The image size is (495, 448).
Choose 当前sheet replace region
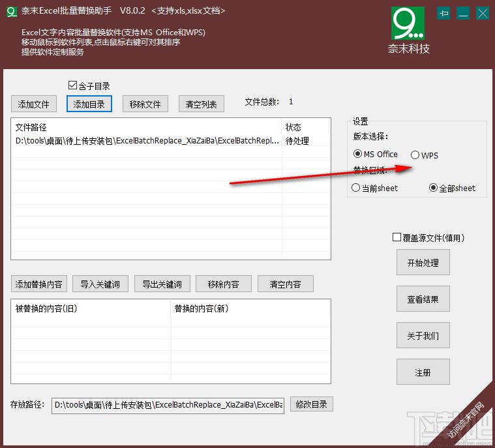356,188
